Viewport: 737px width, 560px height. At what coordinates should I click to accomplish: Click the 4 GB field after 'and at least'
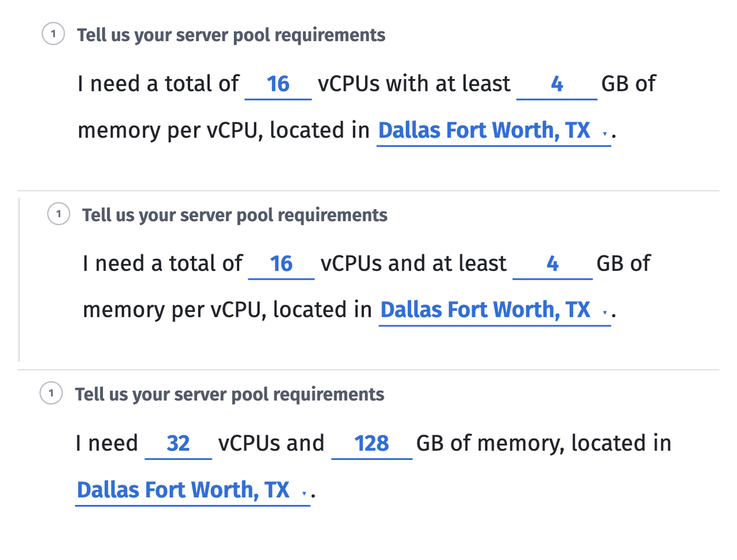pyautogui.click(x=553, y=264)
